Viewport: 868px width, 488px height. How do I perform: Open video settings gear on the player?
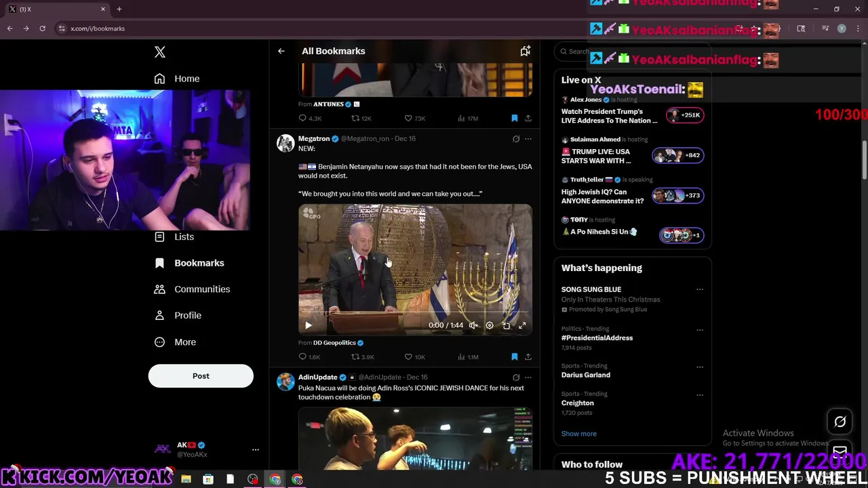[x=490, y=325]
